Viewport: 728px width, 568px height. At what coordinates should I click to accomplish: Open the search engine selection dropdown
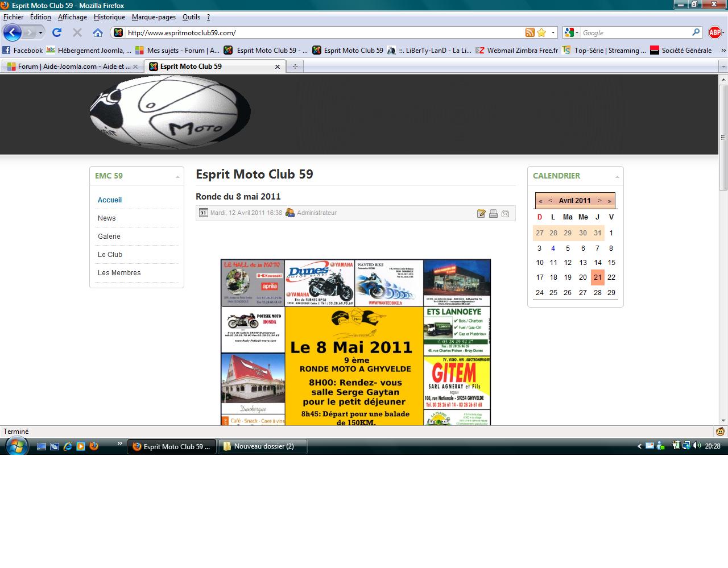pyautogui.click(x=572, y=32)
